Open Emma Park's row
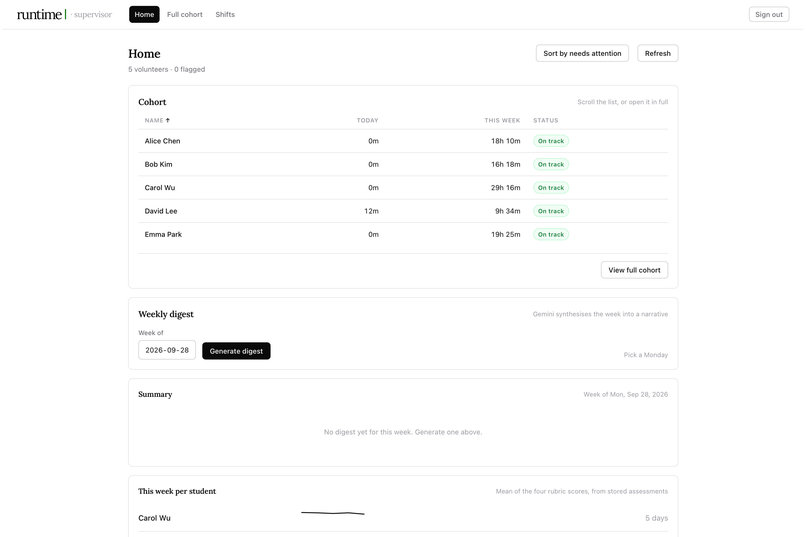Screen dimensions: 806x537 point(403,234)
